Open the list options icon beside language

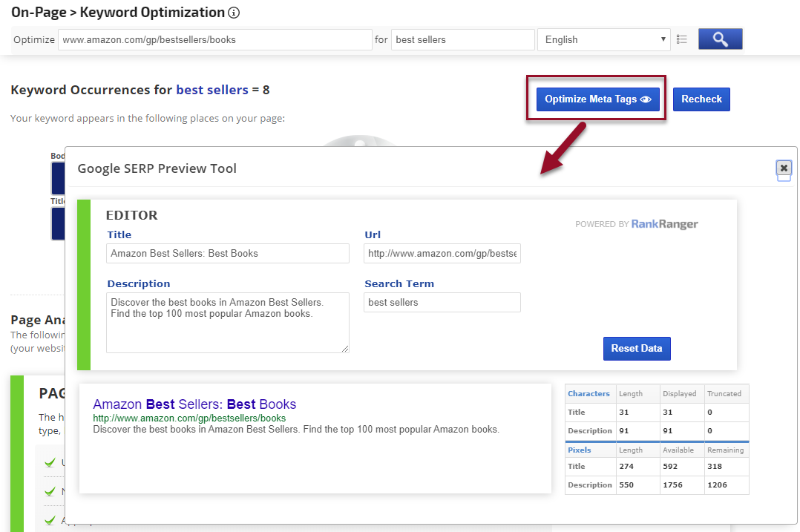pos(682,39)
